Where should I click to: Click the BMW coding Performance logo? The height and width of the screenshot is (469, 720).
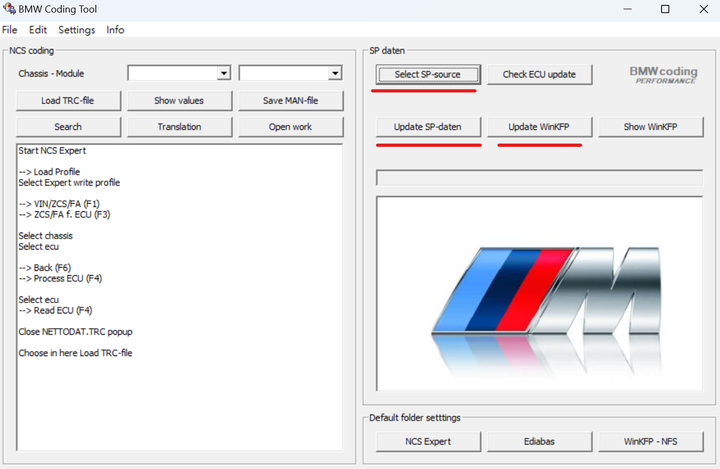tap(664, 75)
